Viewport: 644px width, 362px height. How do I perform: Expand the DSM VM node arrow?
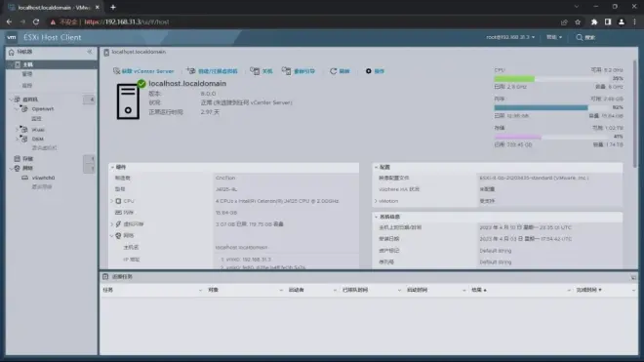pyautogui.click(x=17, y=139)
